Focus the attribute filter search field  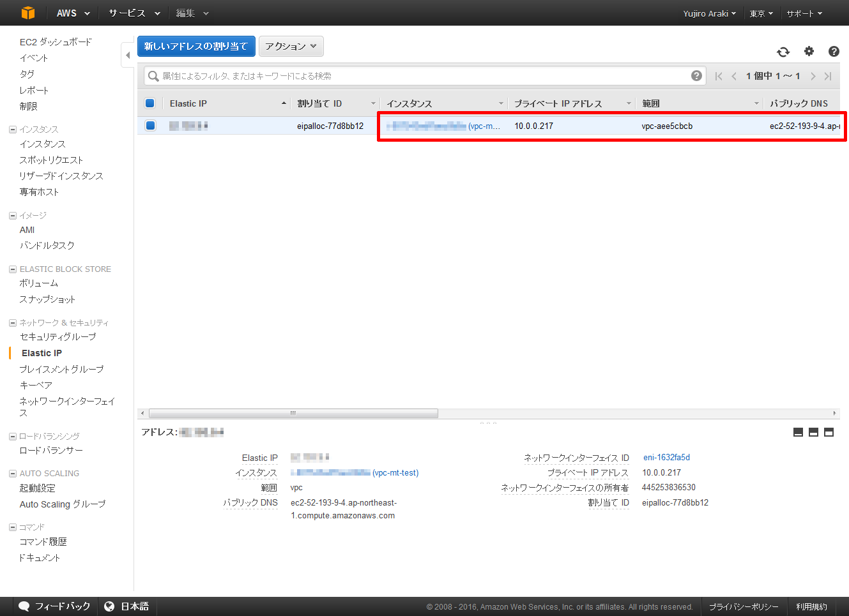pyautogui.click(x=424, y=76)
